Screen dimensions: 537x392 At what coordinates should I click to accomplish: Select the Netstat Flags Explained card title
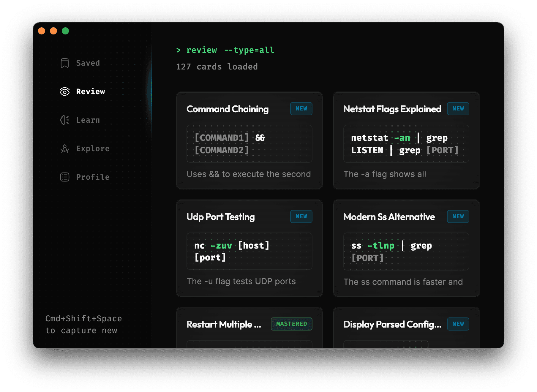(x=392, y=109)
